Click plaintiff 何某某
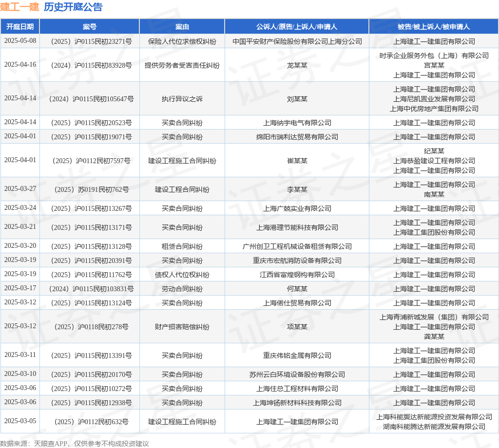Image resolution: width=499 pixels, height=448 pixels. (297, 289)
